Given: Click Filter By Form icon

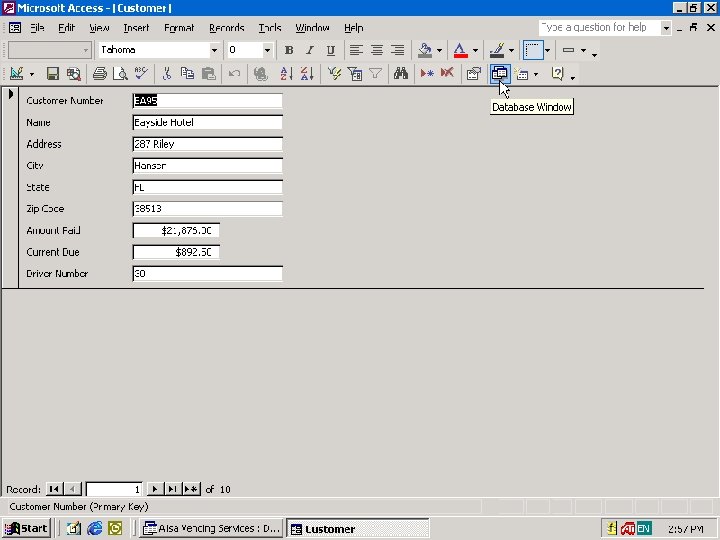Looking at the screenshot, I should [x=355, y=73].
